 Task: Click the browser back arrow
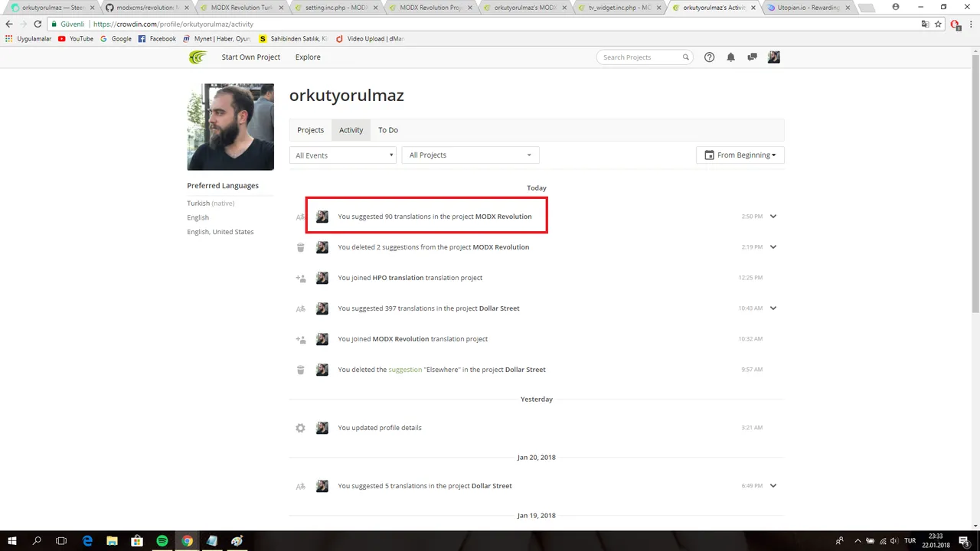pos(9,24)
